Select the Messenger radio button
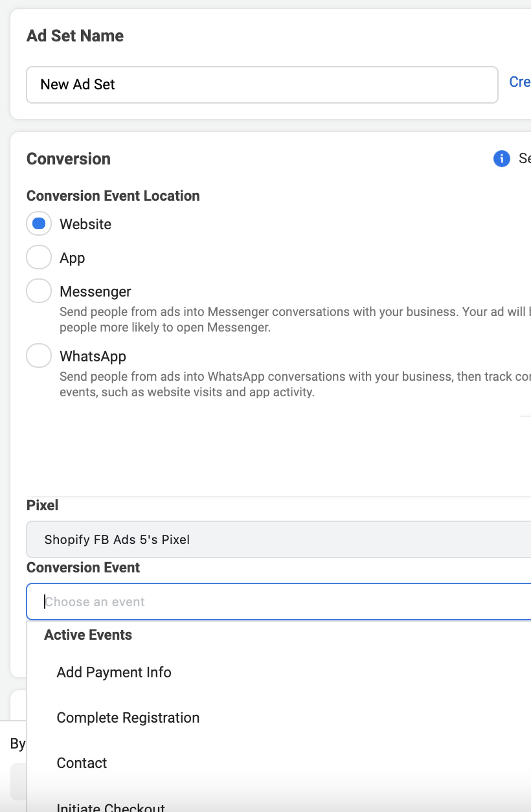The height and width of the screenshot is (812, 531). click(39, 291)
